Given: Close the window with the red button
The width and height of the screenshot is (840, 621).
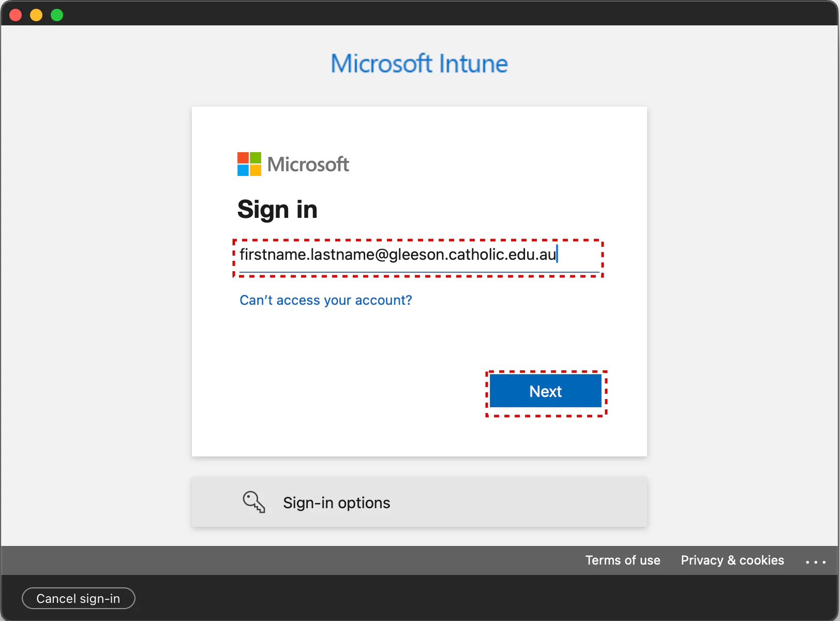Looking at the screenshot, I should (x=16, y=15).
